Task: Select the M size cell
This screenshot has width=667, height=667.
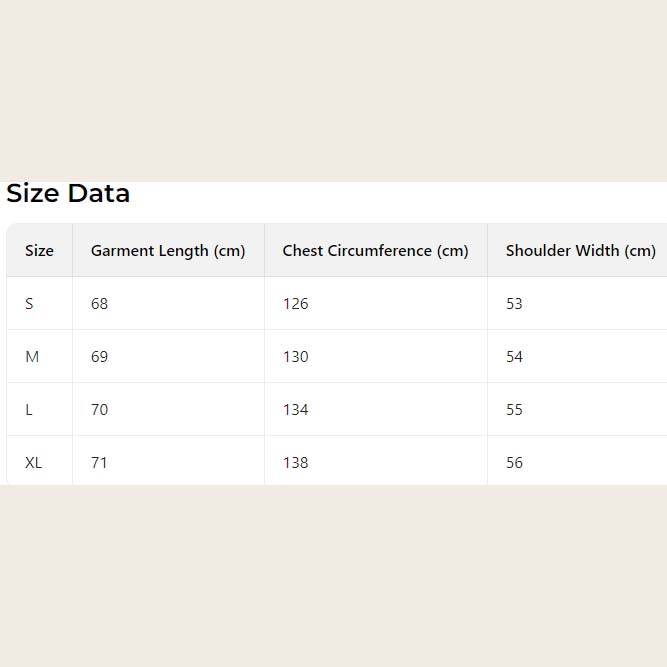Action: 32,357
